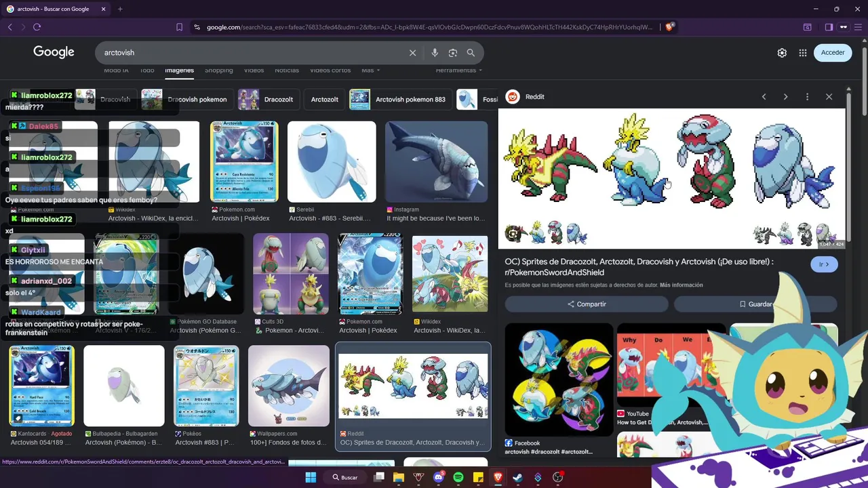Click the results page vertical scrollbar
Viewport: 868px width, 488px height.
[x=863, y=81]
